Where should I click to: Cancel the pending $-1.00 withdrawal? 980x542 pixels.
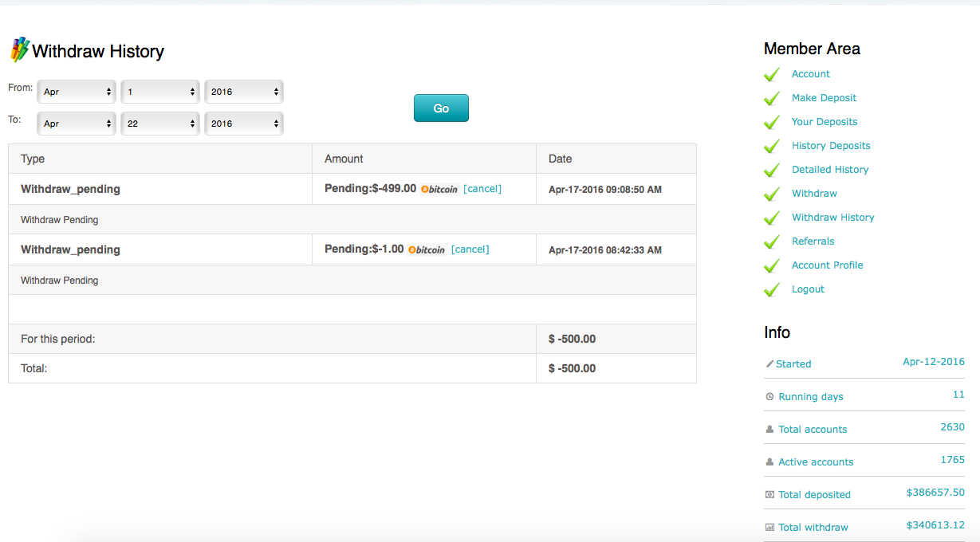pyautogui.click(x=470, y=249)
